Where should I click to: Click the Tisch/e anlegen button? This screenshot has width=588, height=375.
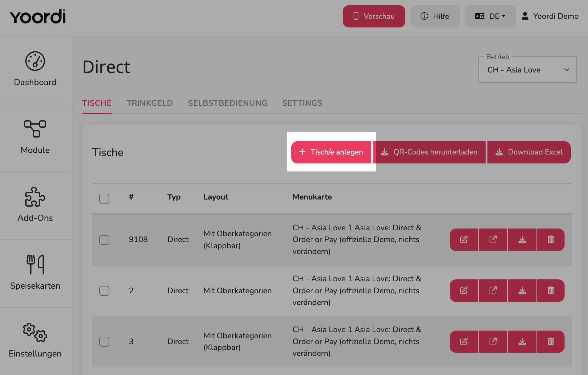[331, 152]
